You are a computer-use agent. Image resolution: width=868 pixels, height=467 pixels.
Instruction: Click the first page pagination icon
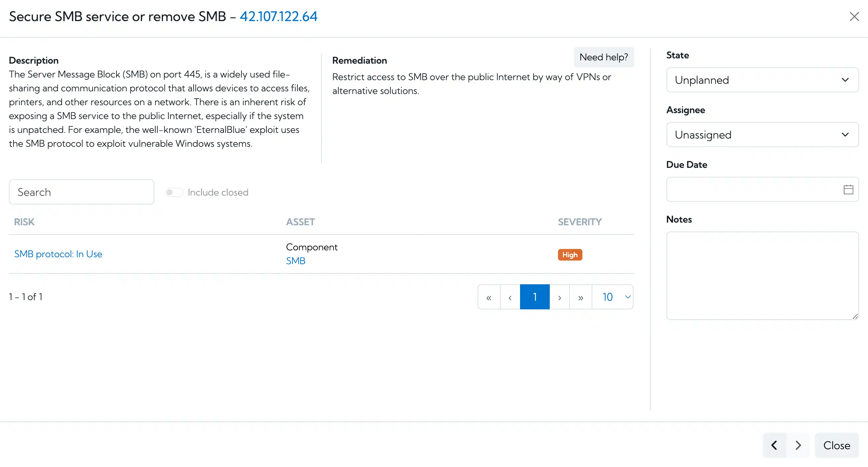click(489, 297)
